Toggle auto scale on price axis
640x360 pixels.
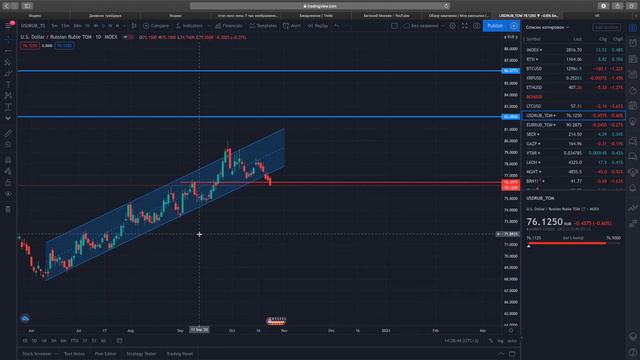click(x=512, y=340)
